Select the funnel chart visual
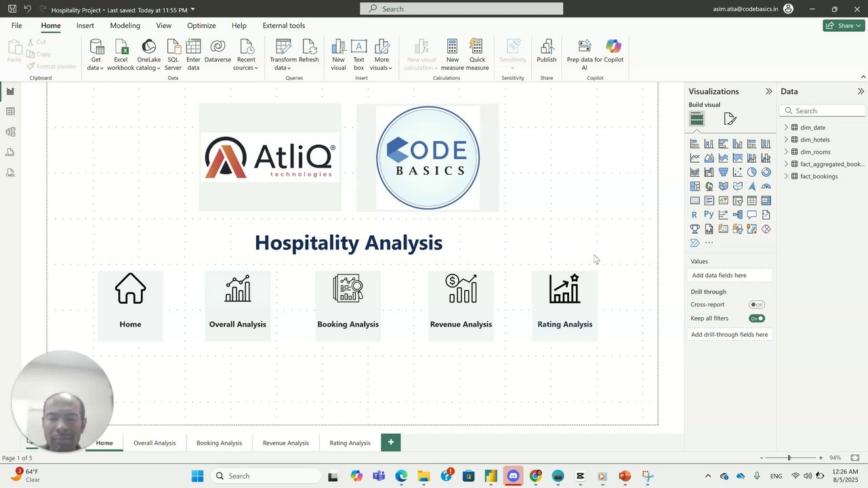The image size is (868, 488). point(723,172)
